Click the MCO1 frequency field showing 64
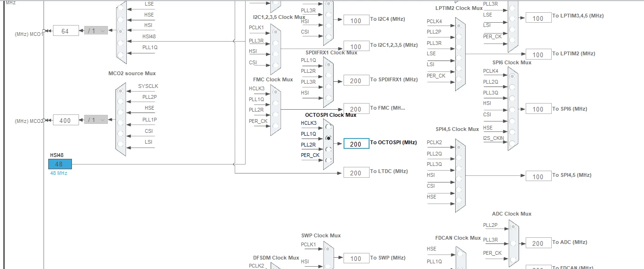Screen dimensions: 644x269 tap(66, 31)
